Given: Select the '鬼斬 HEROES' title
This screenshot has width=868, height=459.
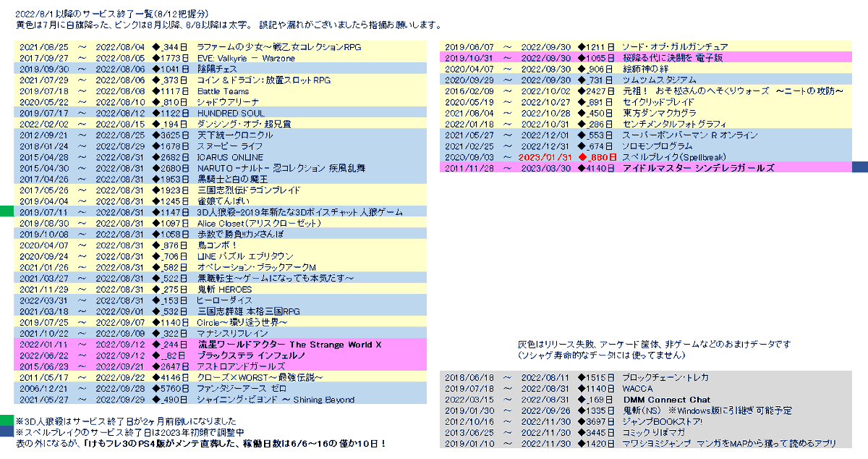Looking at the screenshot, I should point(225,289).
